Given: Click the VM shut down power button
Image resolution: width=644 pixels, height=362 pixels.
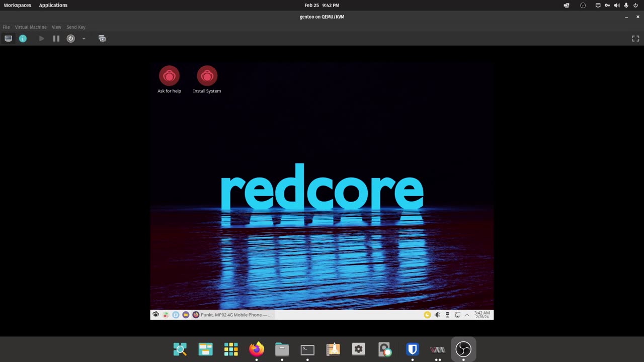Looking at the screenshot, I should point(70,39).
